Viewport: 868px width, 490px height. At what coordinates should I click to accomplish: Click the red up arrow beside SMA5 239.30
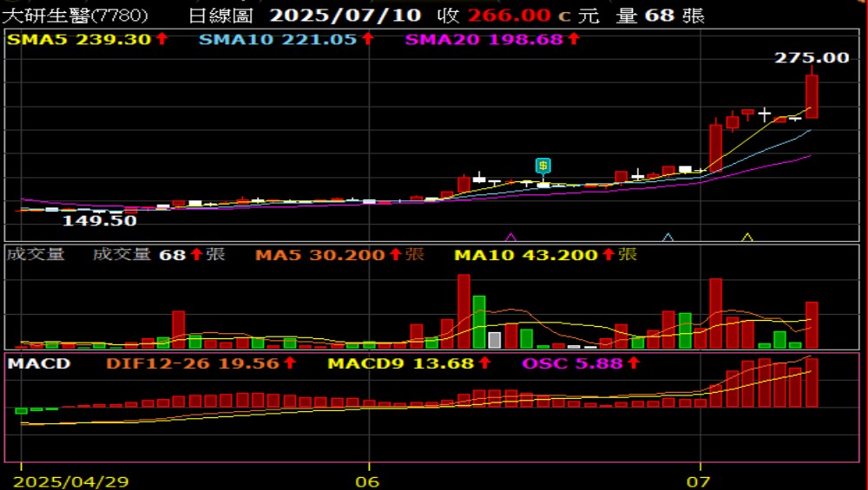[162, 39]
